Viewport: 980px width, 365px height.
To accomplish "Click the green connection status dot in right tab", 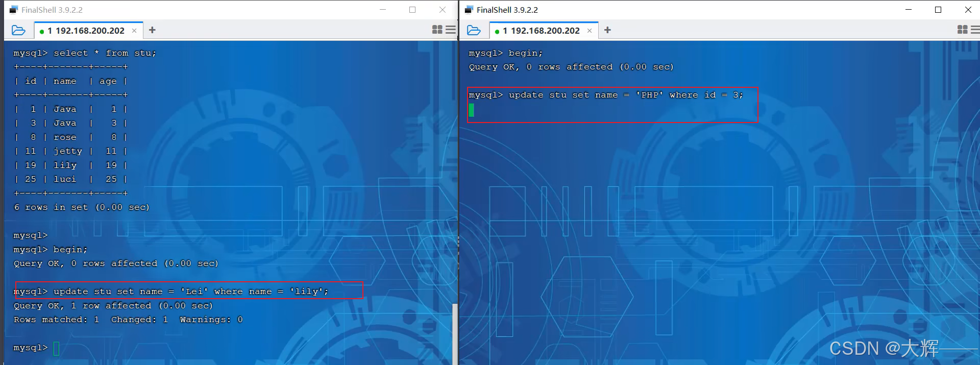I will tap(497, 32).
